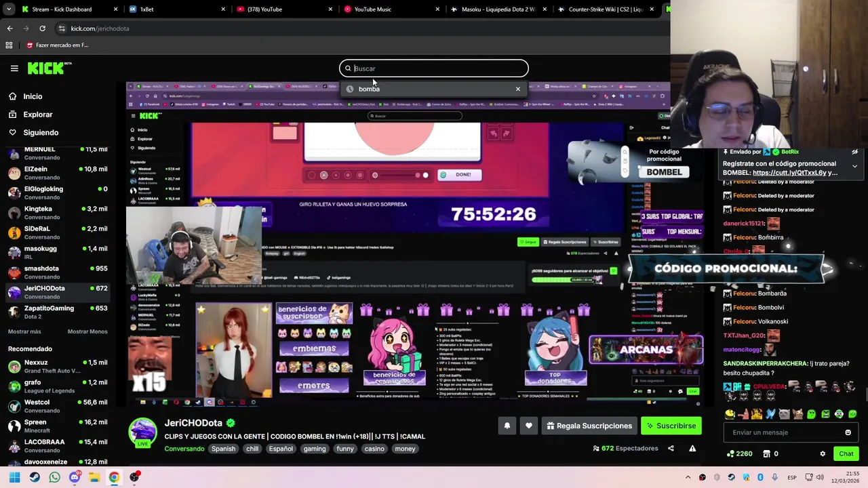
Task: Open Windows Start menu
Action: pos(14,477)
